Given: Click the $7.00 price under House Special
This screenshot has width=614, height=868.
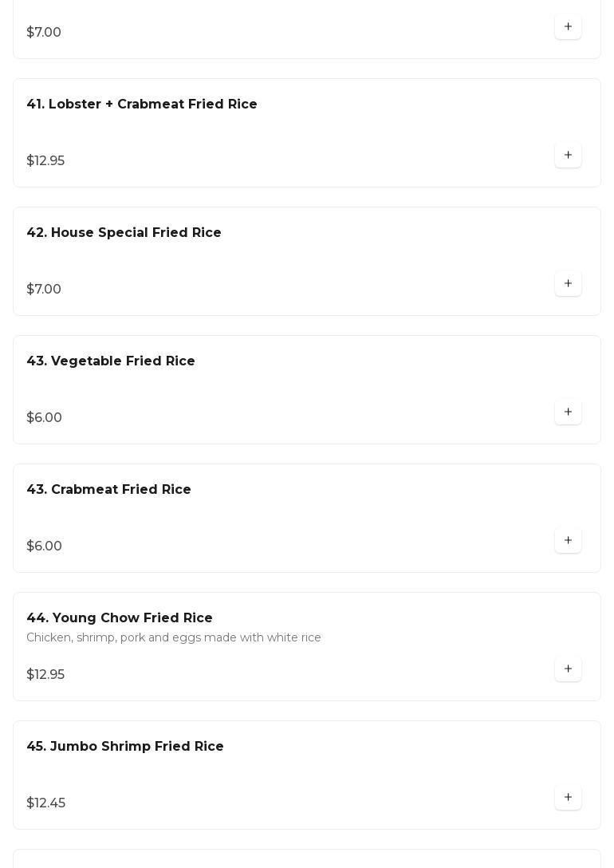Looking at the screenshot, I should (44, 290).
